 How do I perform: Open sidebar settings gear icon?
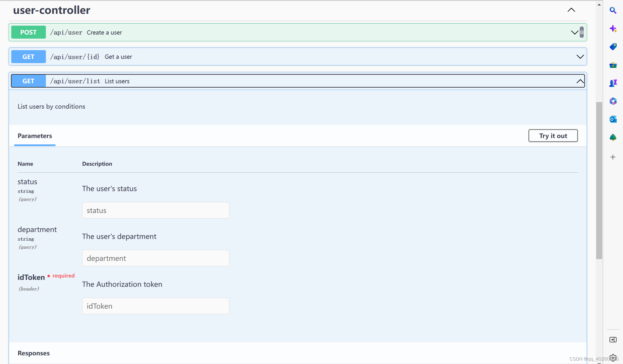click(x=613, y=358)
